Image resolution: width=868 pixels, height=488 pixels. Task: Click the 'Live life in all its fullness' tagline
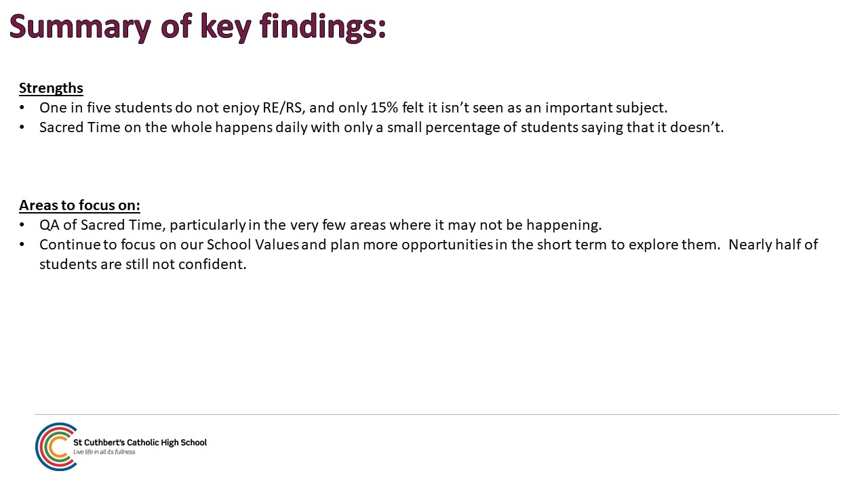pyautogui.click(x=104, y=452)
